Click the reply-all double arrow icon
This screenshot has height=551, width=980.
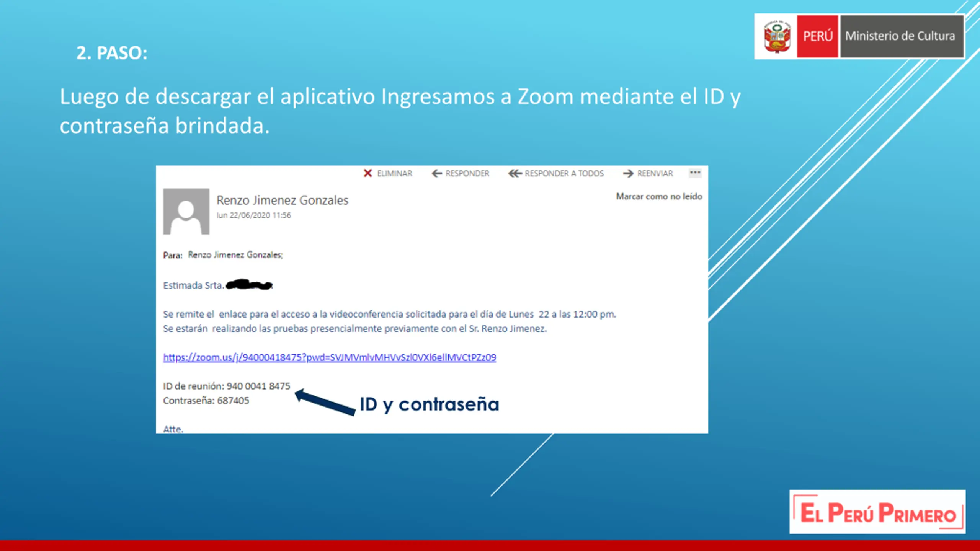point(515,174)
